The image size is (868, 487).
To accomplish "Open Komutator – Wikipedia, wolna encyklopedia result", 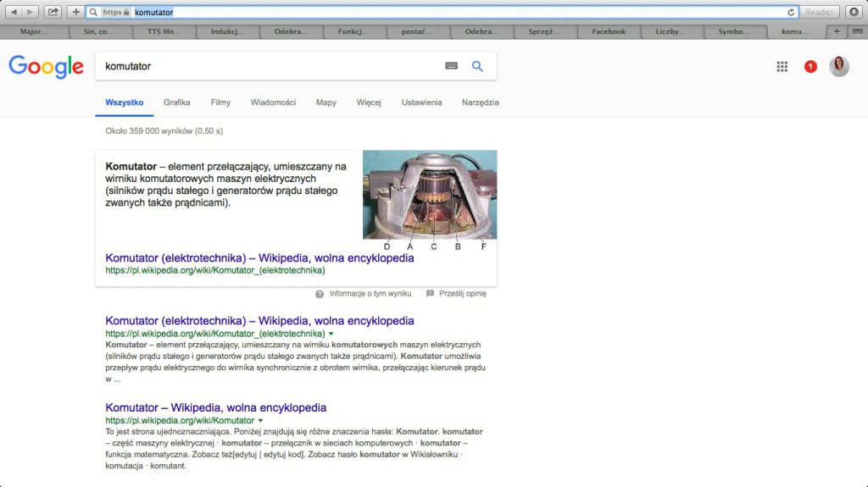I will click(216, 408).
